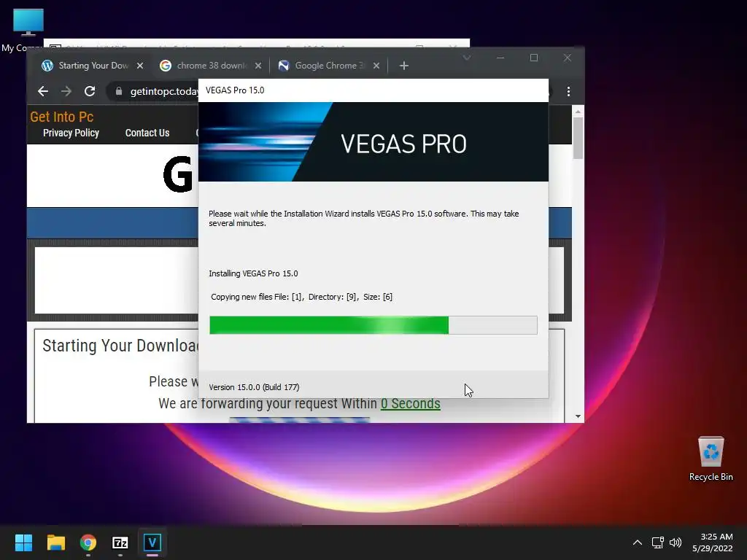Open the Contact Us page
Viewport: 747px width, 560px height.
point(147,133)
